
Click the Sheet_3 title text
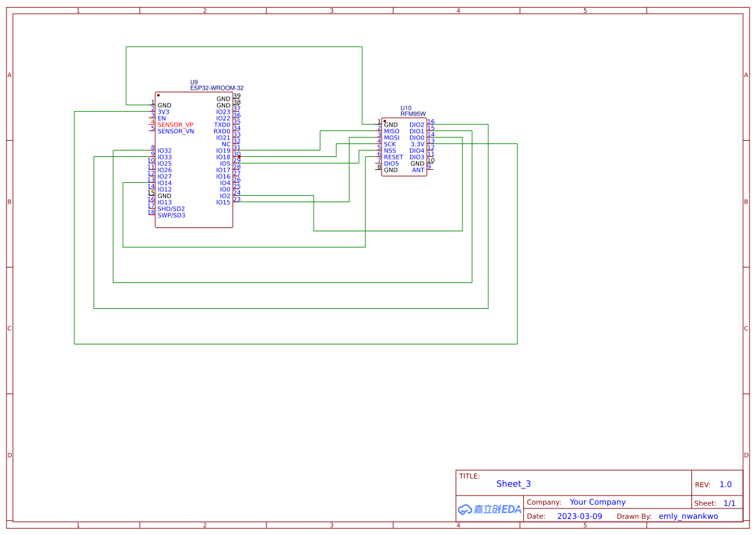click(513, 483)
